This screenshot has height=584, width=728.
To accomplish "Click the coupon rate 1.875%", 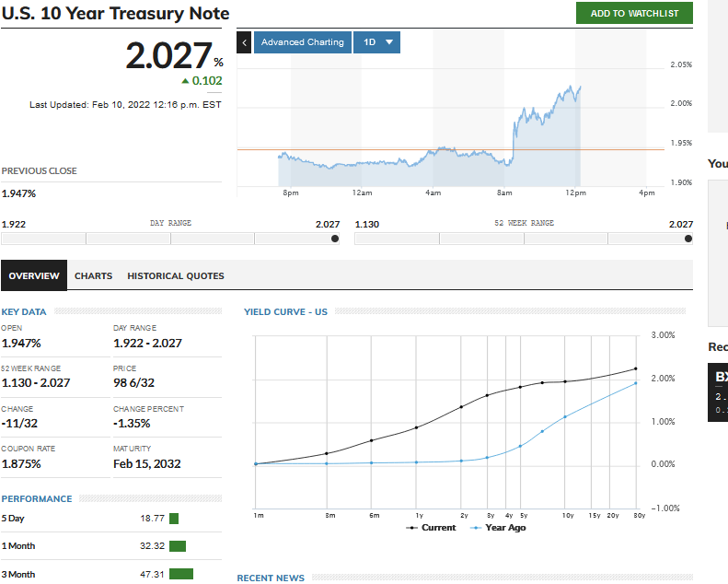I will click(x=21, y=463).
